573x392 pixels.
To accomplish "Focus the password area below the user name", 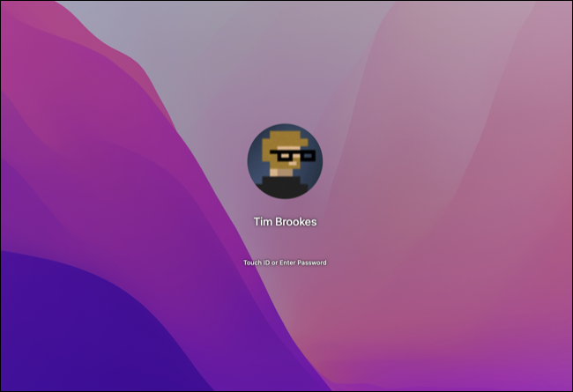I will (285, 263).
